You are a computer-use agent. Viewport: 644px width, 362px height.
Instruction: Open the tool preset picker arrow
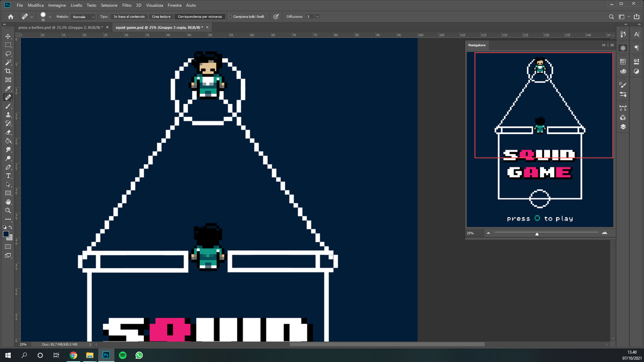[x=32, y=17]
